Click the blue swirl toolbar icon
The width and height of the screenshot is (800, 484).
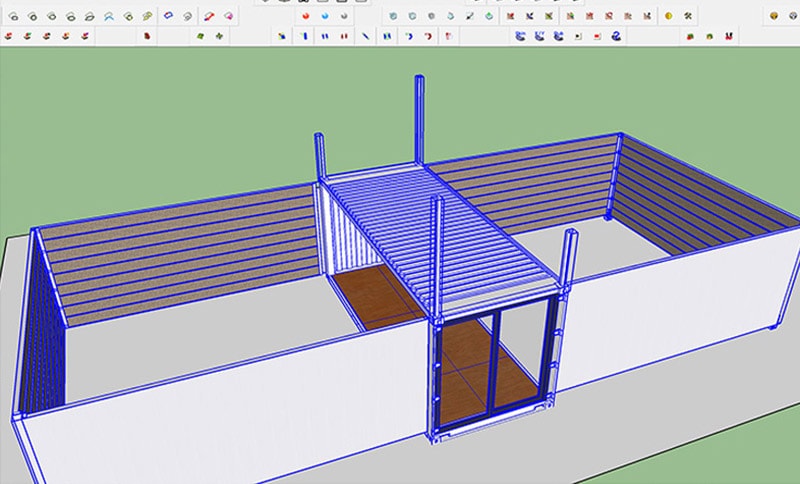(325, 16)
